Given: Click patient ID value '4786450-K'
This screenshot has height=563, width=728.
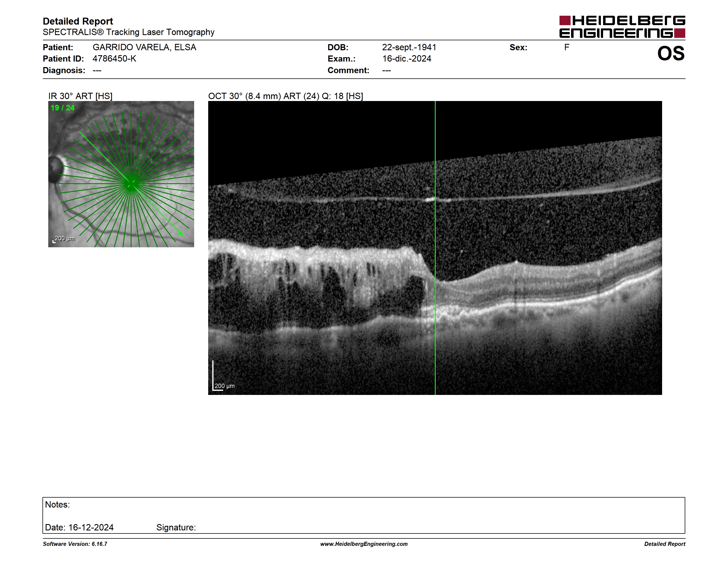Looking at the screenshot, I should pyautogui.click(x=114, y=59).
